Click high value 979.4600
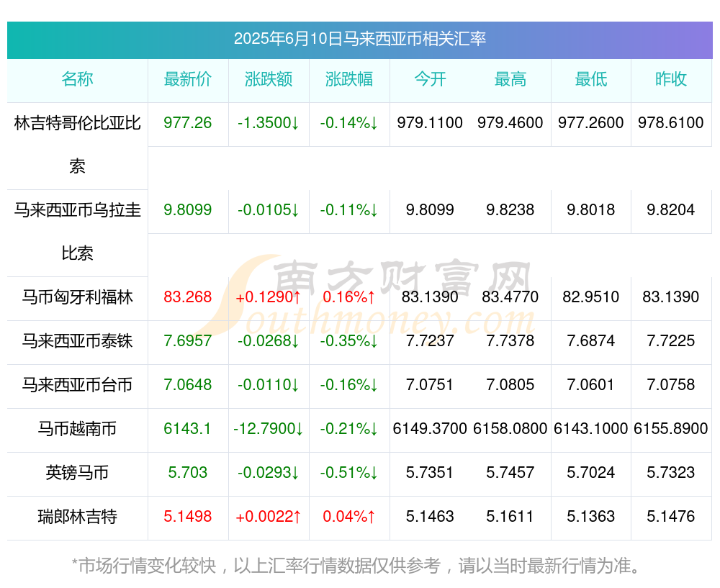This screenshot has height=588, width=720. (510, 123)
